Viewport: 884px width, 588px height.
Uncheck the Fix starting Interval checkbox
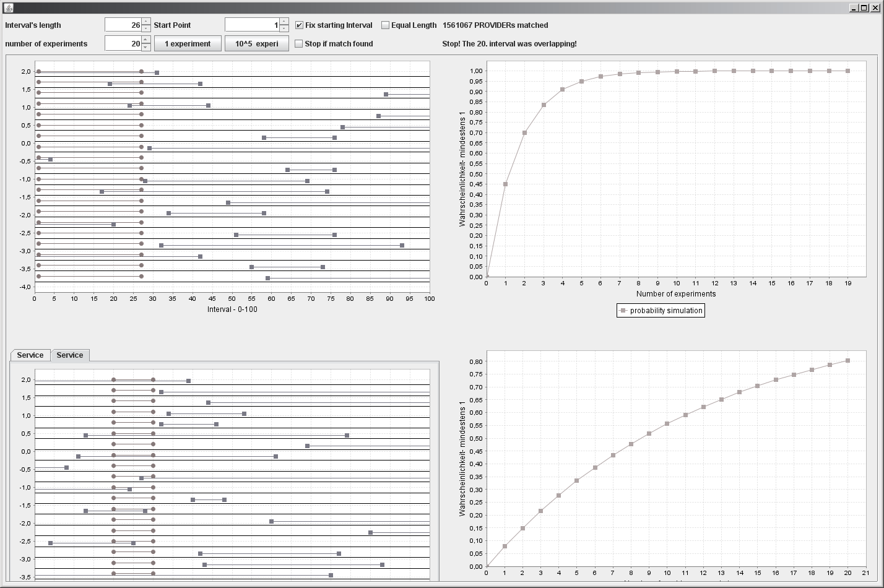pos(300,25)
